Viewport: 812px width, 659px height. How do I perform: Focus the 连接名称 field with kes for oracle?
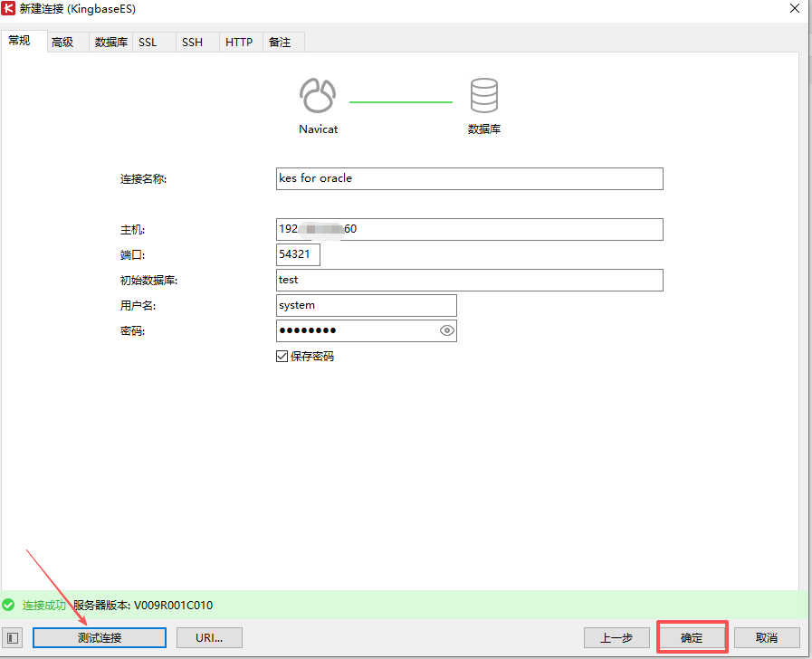tap(469, 178)
